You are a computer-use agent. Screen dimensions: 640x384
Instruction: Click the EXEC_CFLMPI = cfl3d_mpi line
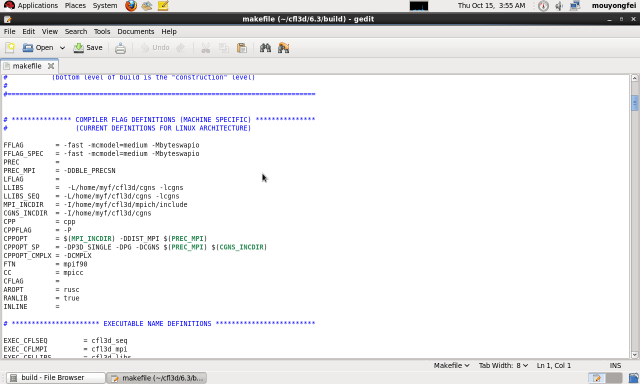[65, 349]
